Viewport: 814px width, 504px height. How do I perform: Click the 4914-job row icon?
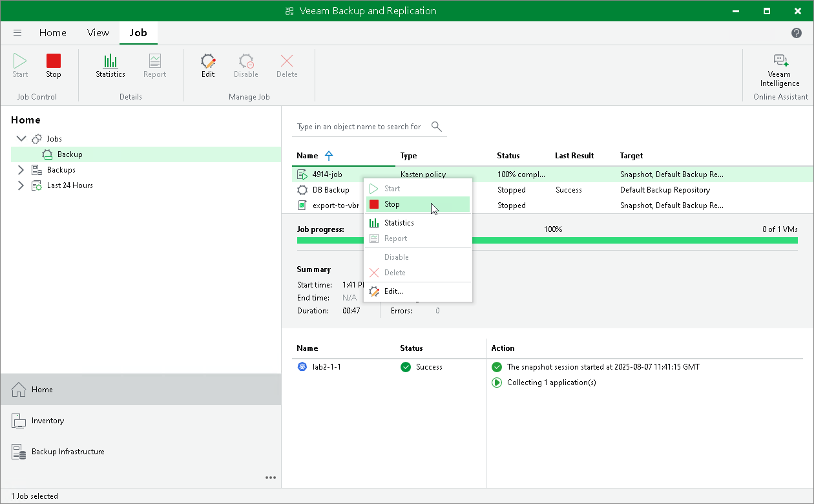click(x=302, y=174)
